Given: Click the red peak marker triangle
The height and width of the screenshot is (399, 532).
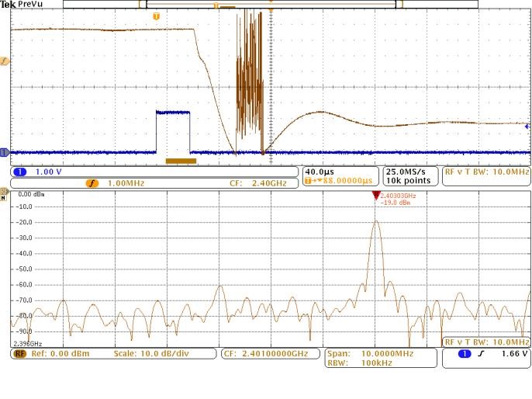Looking at the screenshot, I should pyautogui.click(x=375, y=196).
